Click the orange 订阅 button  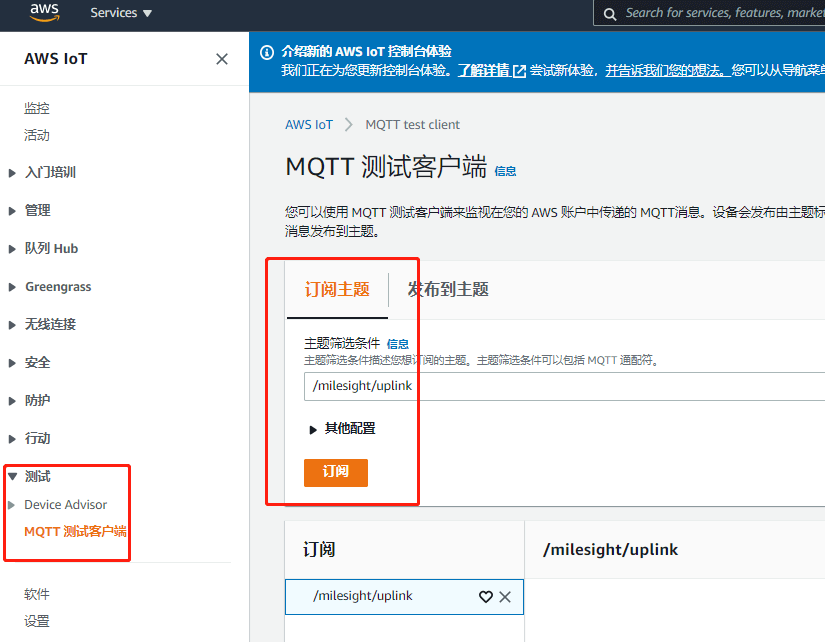(336, 473)
